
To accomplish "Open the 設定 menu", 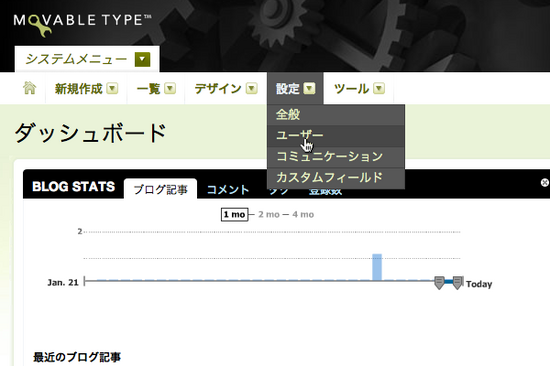I will [288, 89].
